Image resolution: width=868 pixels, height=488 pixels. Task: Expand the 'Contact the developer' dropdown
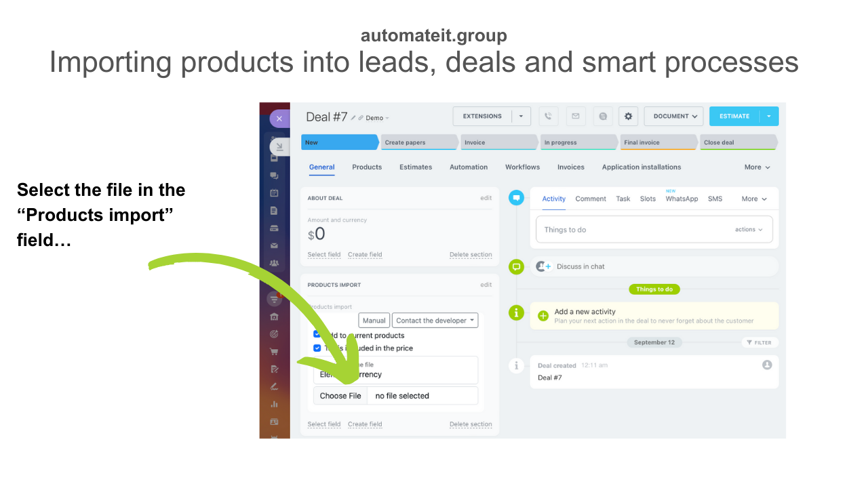435,321
